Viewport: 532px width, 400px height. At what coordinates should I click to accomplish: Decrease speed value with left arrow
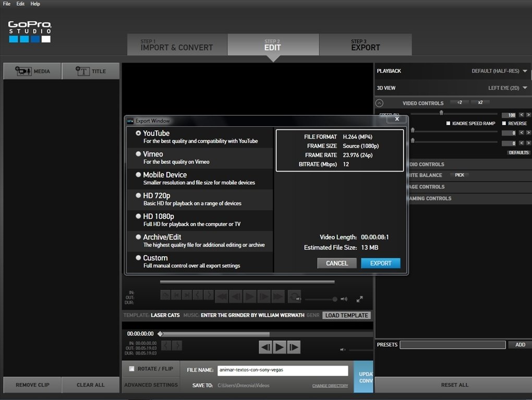(x=522, y=115)
